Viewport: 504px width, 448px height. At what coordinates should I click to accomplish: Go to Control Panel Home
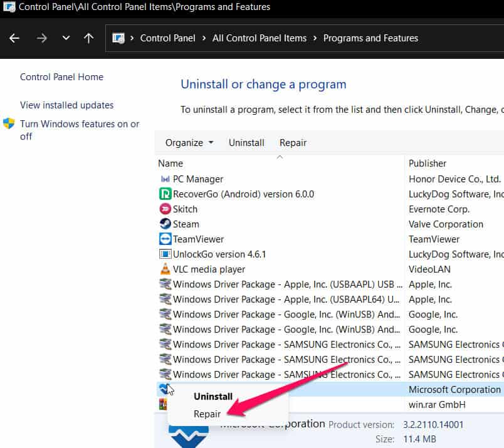point(61,77)
